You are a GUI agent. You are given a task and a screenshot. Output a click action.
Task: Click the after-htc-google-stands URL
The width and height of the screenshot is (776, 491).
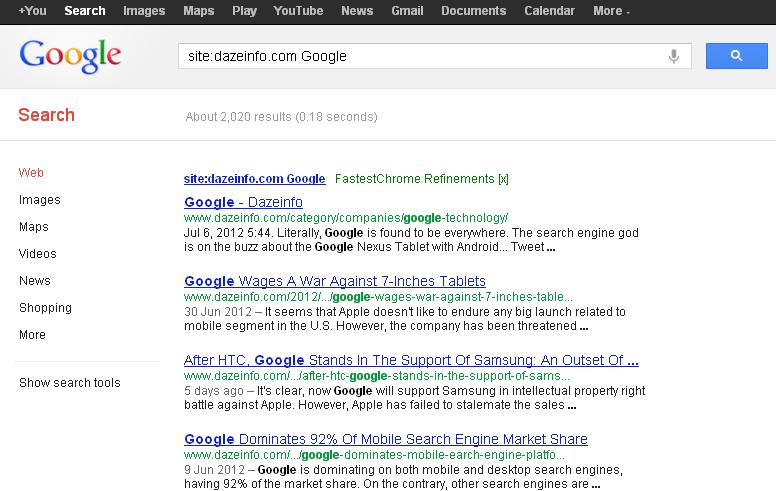[377, 376]
